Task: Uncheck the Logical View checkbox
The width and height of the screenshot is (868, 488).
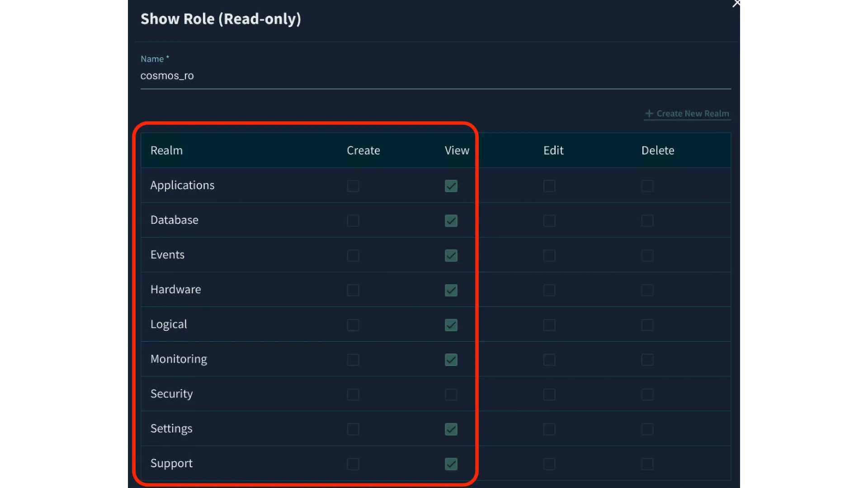Action: (451, 325)
